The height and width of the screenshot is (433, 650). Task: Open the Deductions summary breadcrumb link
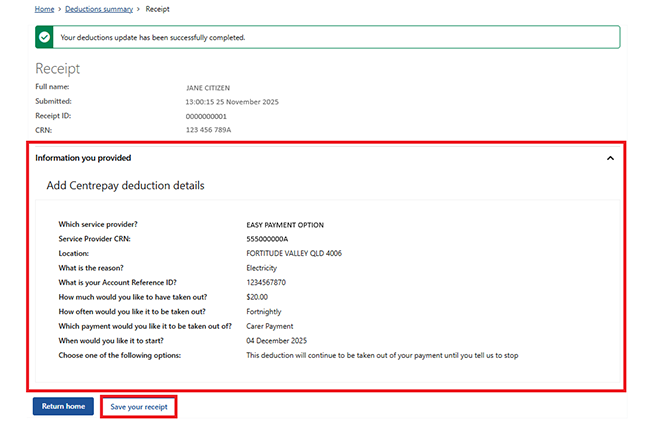100,9
